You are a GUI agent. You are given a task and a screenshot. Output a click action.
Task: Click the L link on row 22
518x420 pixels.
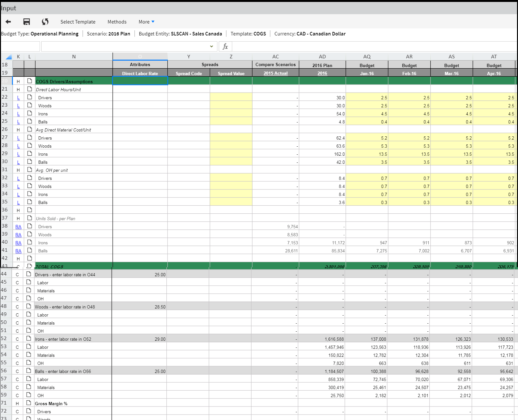coord(18,98)
